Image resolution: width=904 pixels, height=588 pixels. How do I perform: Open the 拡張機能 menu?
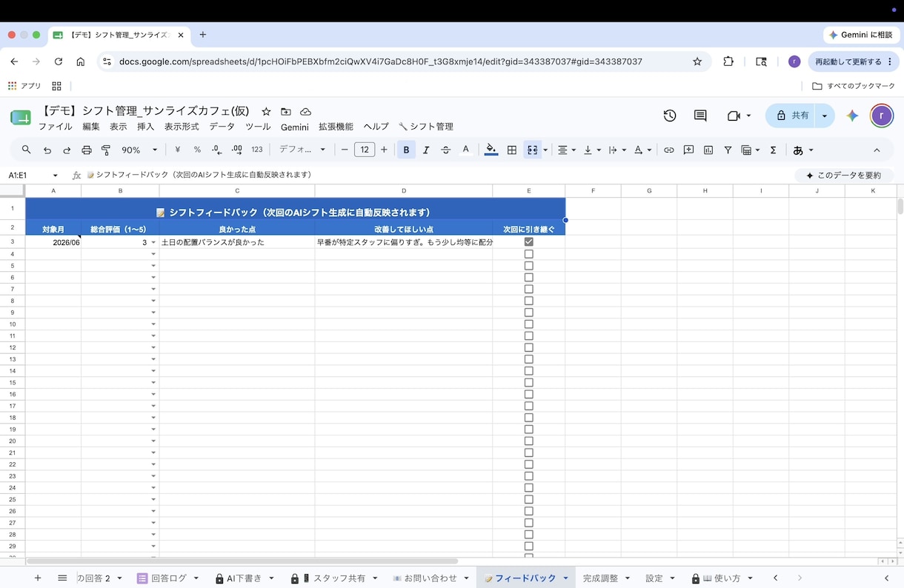click(336, 127)
